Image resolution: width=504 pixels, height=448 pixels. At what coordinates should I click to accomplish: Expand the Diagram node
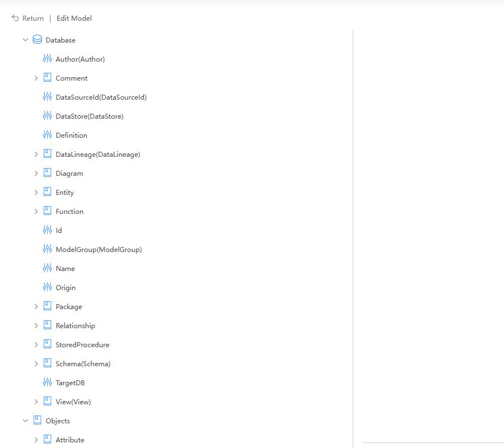tap(36, 173)
